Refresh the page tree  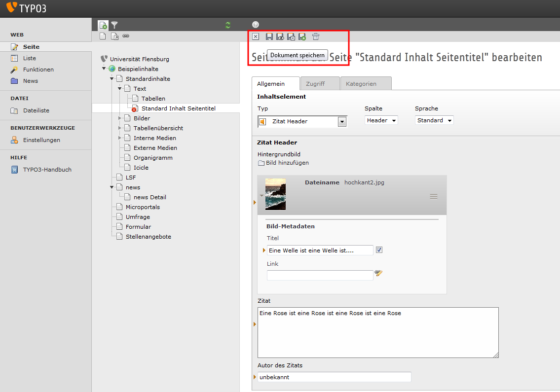pyautogui.click(x=228, y=25)
